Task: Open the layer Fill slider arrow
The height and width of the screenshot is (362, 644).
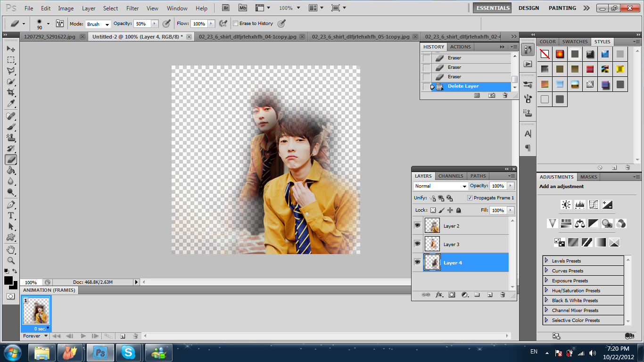Action: pyautogui.click(x=510, y=210)
